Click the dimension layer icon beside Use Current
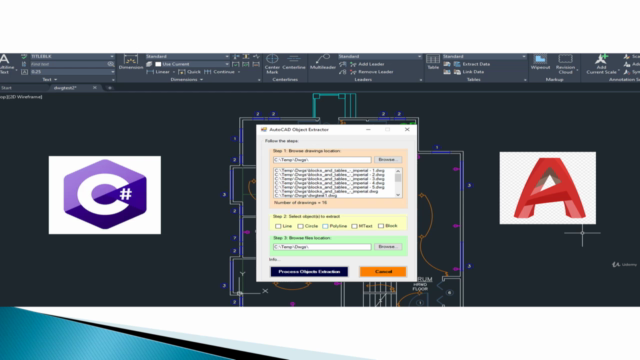 click(x=149, y=64)
